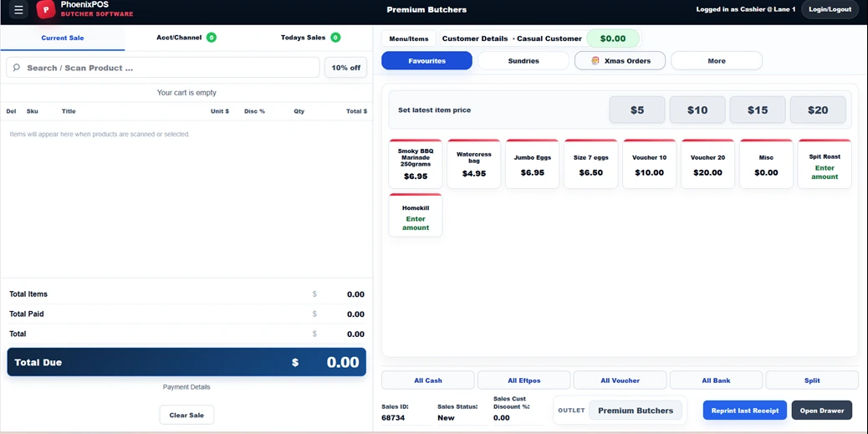This screenshot has width=868, height=434.
Task: Click the Sales ID 68734 value
Action: click(x=393, y=417)
